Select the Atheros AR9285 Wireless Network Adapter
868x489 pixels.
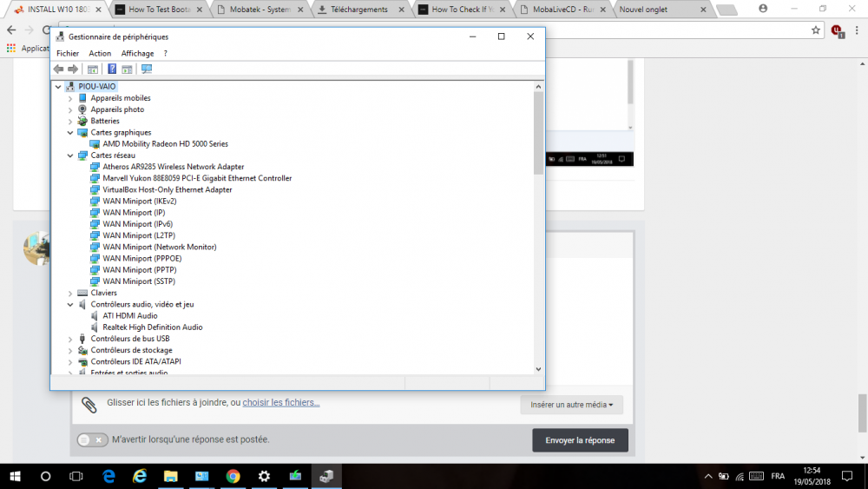point(174,167)
